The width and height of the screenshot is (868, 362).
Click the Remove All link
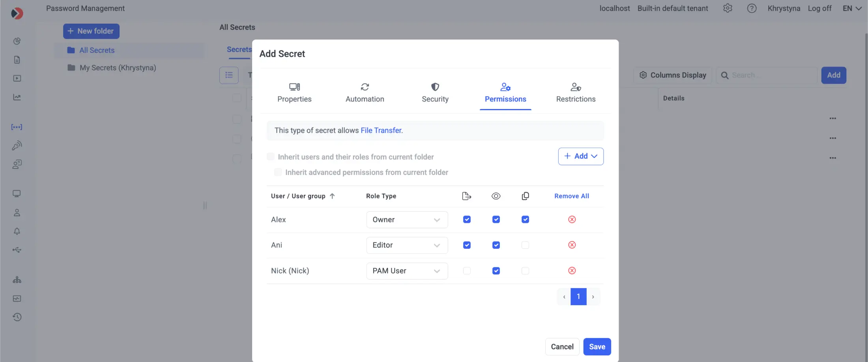571,196
